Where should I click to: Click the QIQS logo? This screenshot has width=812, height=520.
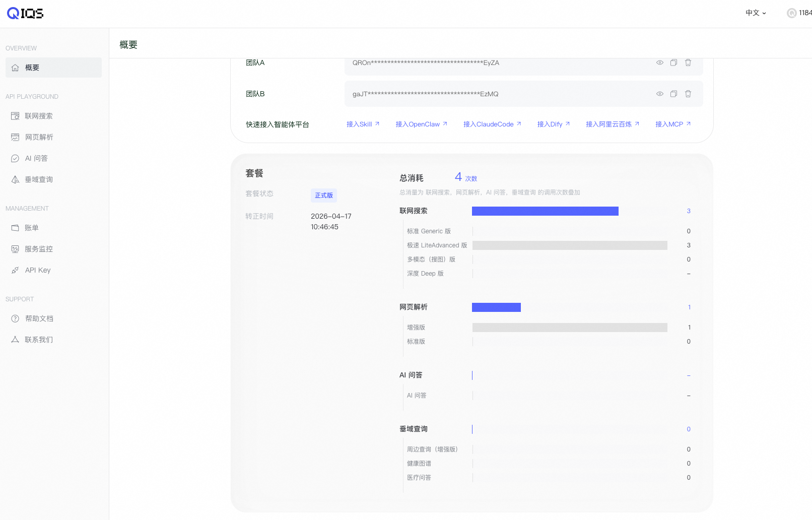25,13
